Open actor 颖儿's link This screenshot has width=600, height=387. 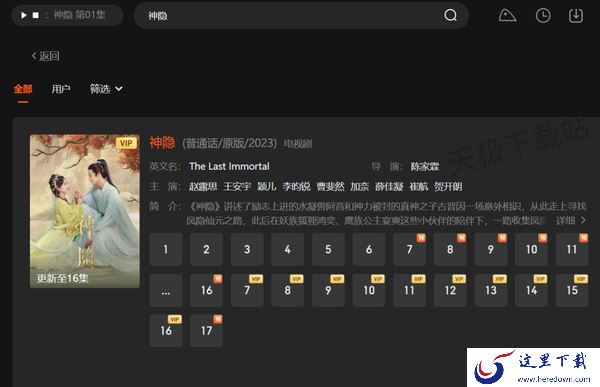267,186
